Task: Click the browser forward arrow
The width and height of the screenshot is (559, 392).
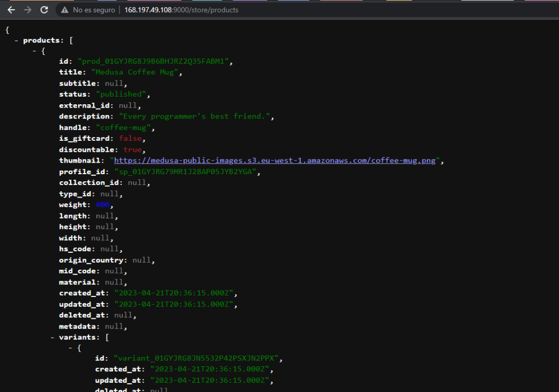Action: click(27, 10)
